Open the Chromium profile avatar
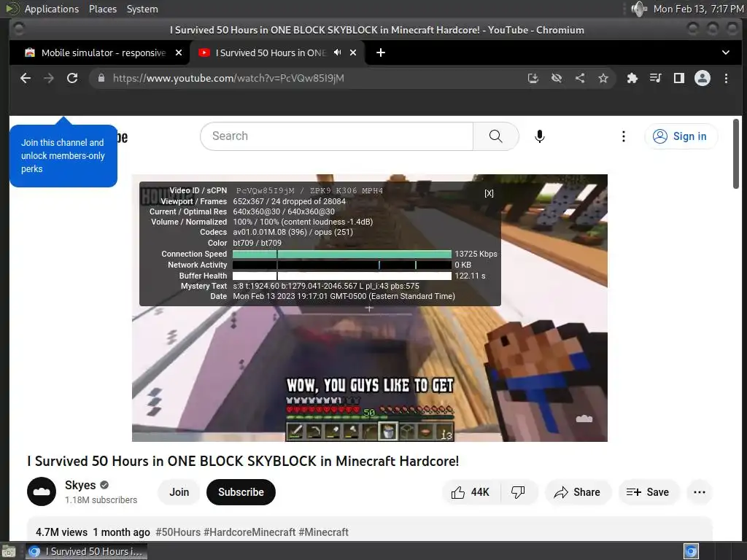 pyautogui.click(x=703, y=78)
